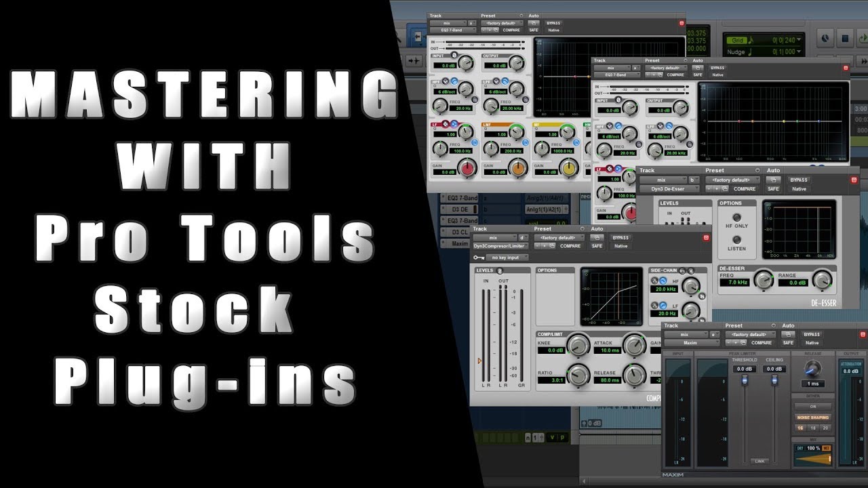Click the INPUT gain knob in the back EQ3 window
The image size is (868, 488).
pyautogui.click(x=465, y=64)
